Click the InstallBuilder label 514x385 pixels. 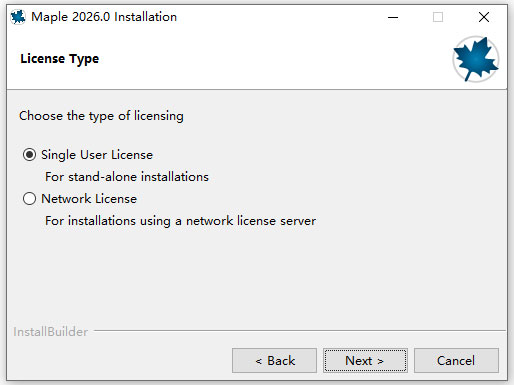click(x=51, y=332)
